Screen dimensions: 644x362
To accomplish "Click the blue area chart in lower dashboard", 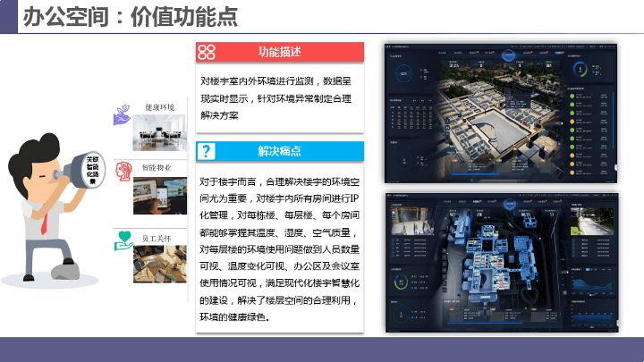I will coord(592,285).
